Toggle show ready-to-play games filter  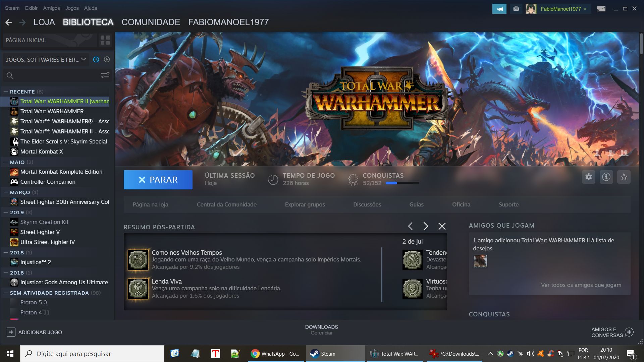(107, 59)
